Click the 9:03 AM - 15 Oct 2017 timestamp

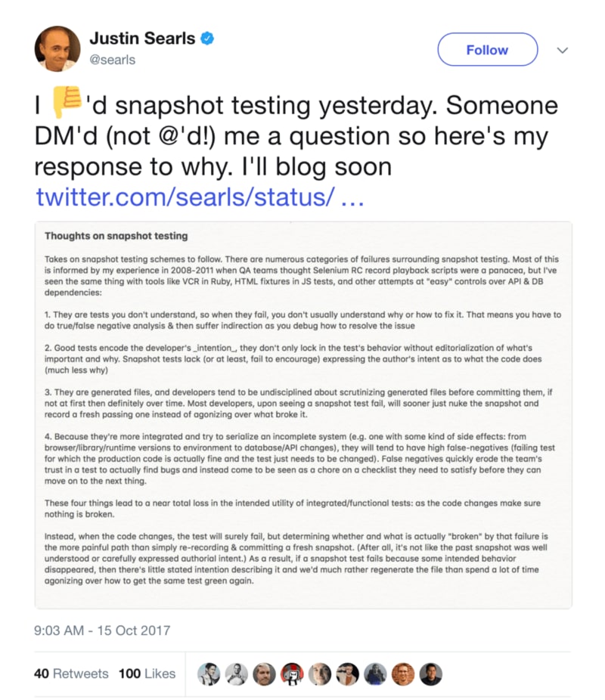pyautogui.click(x=103, y=630)
